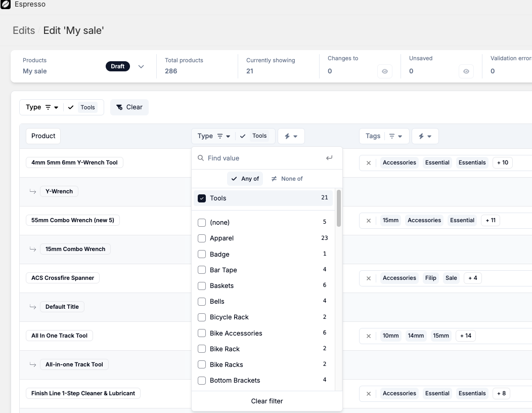Viewport: 532px width, 413px height.
Task: Click the Espresso logo icon
Action: point(6,5)
